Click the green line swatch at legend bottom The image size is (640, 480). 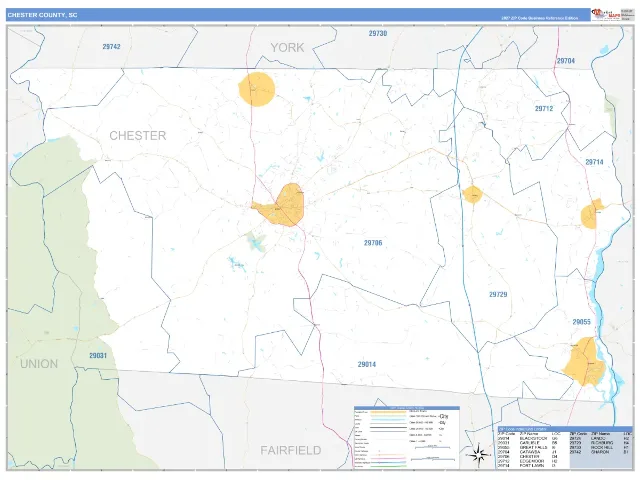[x=389, y=467]
